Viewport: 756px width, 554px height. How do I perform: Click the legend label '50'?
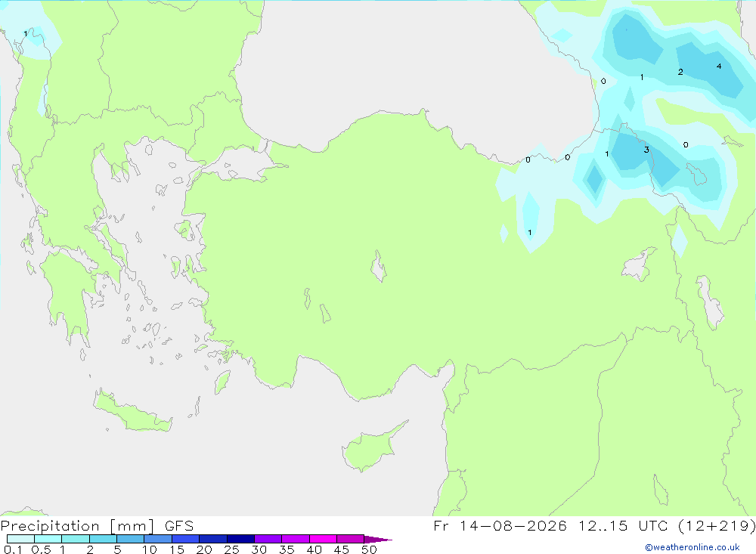(369, 549)
